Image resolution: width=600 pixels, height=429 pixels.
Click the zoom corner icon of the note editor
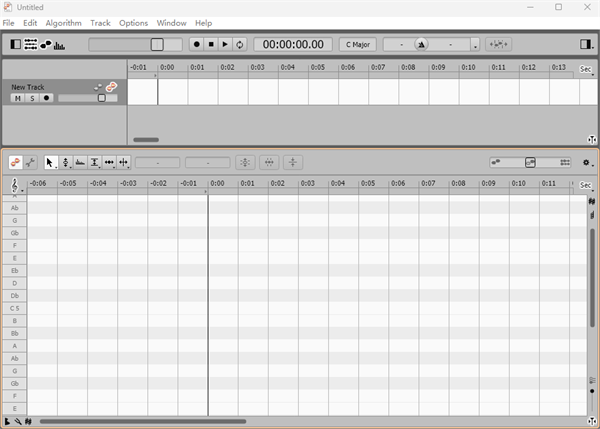[592, 421]
